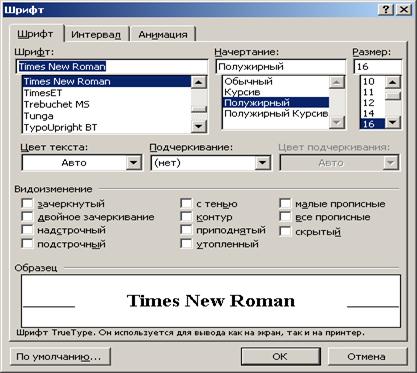Select Полужирный in the style list
The width and height of the screenshot is (417, 373).
click(x=276, y=103)
